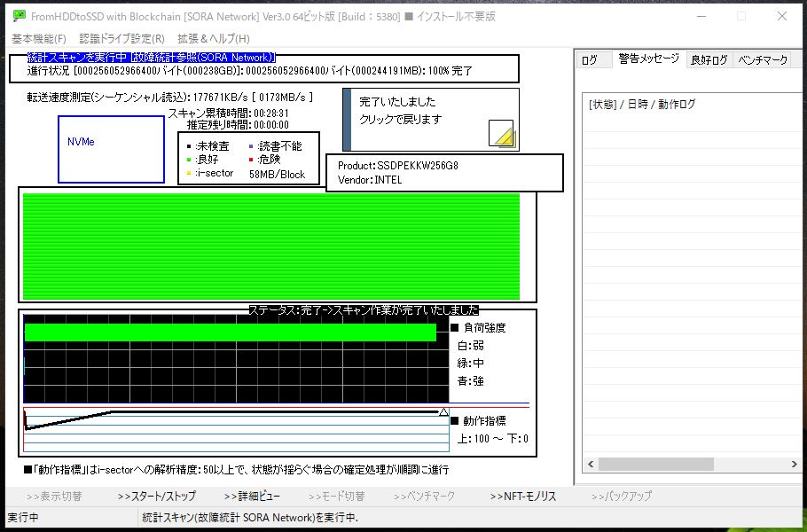Viewport: 807px width, 532px height.
Task: Click the log scrollbar right arrow
Action: click(794, 464)
